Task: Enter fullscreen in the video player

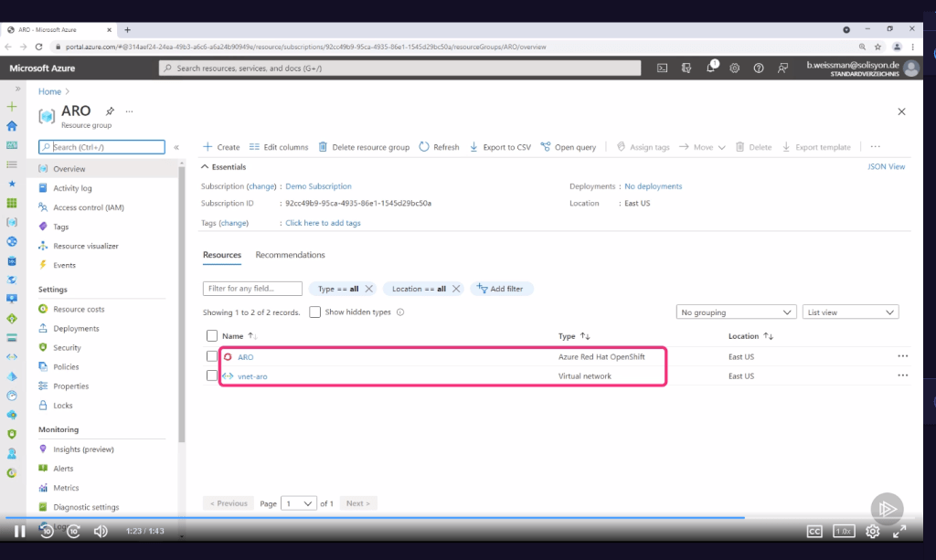Action: pos(899,531)
